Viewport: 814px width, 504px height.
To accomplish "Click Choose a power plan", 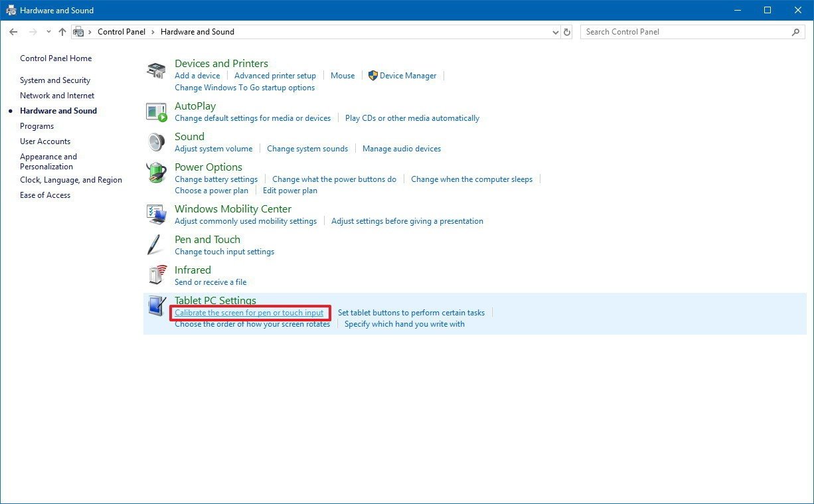I will (211, 191).
